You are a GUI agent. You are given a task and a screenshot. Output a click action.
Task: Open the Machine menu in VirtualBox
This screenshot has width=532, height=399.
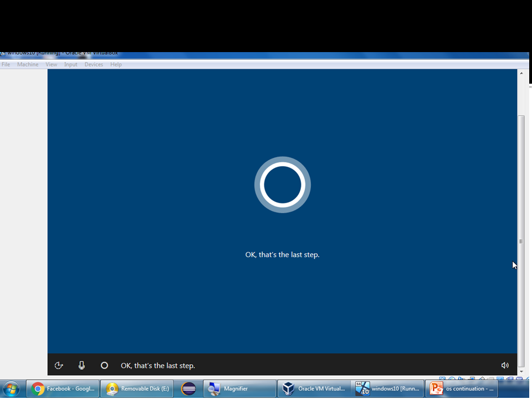pyautogui.click(x=28, y=64)
